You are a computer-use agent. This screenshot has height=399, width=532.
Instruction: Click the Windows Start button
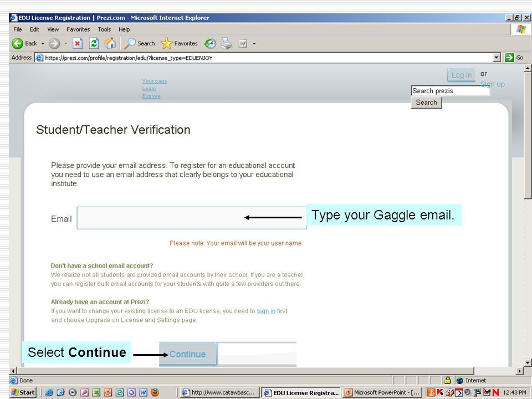(x=23, y=392)
